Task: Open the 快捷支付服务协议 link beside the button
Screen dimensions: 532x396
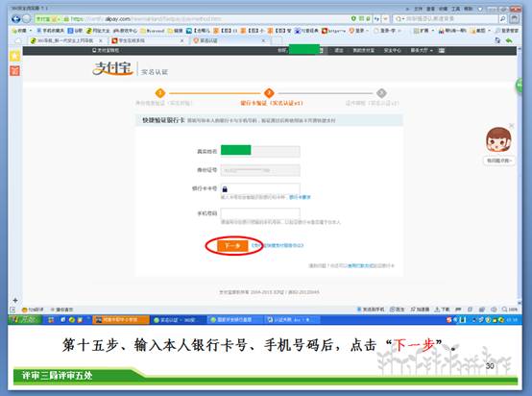Action: [x=278, y=245]
